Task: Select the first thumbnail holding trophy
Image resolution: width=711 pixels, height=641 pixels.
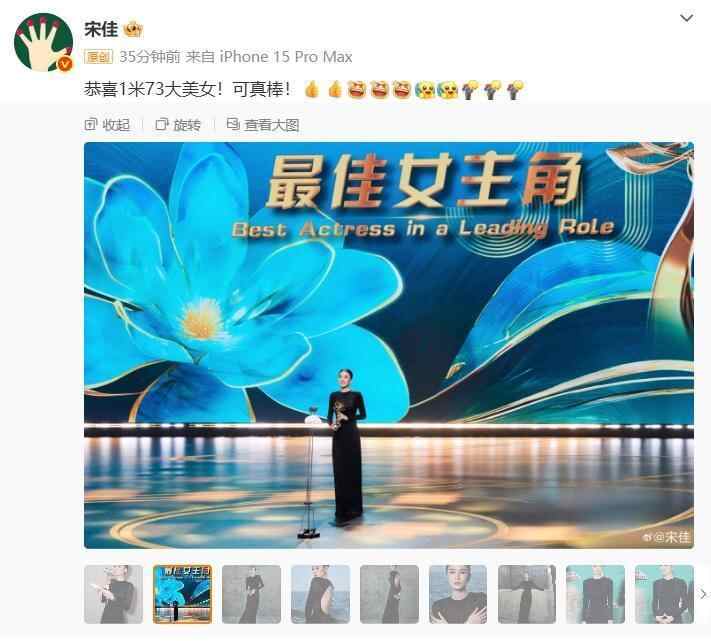Action: coord(113,594)
